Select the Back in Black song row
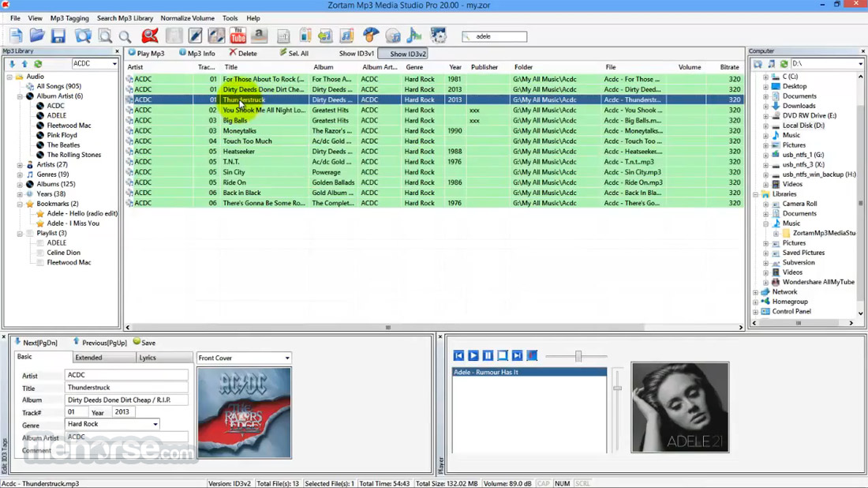868x488 pixels. click(433, 193)
